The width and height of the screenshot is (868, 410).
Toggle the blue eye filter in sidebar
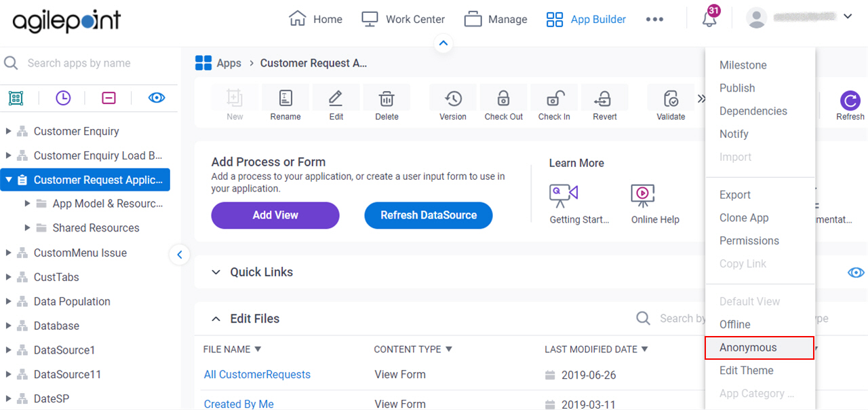click(x=157, y=98)
